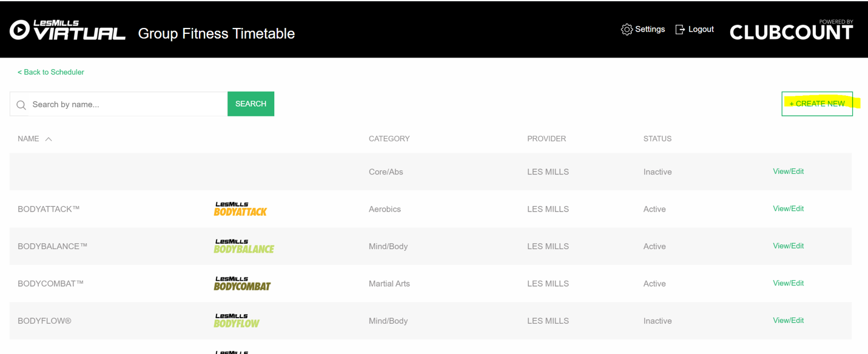Open View/Edit for the Core/Abs row
The image size is (868, 354).
click(x=788, y=172)
